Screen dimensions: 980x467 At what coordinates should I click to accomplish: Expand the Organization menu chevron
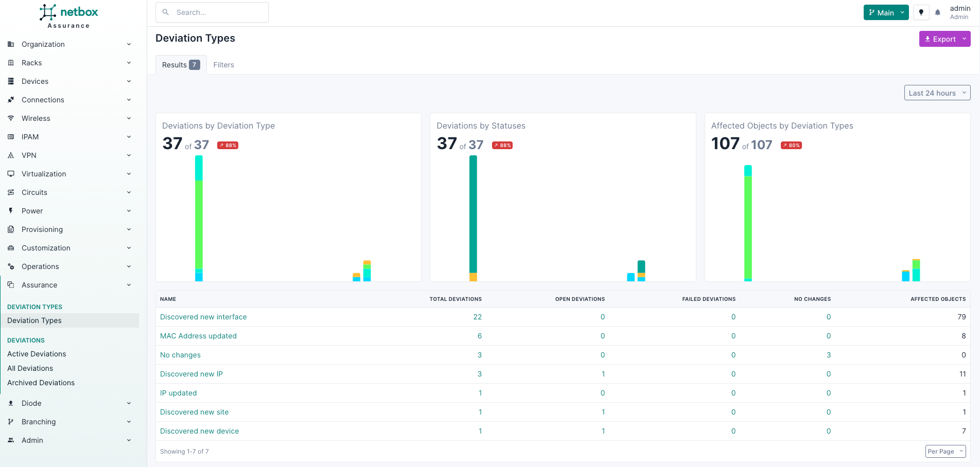coord(129,44)
